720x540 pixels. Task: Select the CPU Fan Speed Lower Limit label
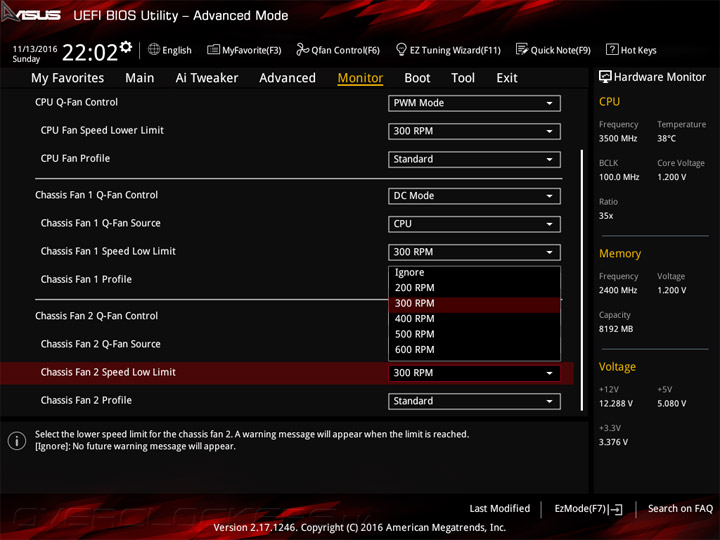[x=102, y=130]
